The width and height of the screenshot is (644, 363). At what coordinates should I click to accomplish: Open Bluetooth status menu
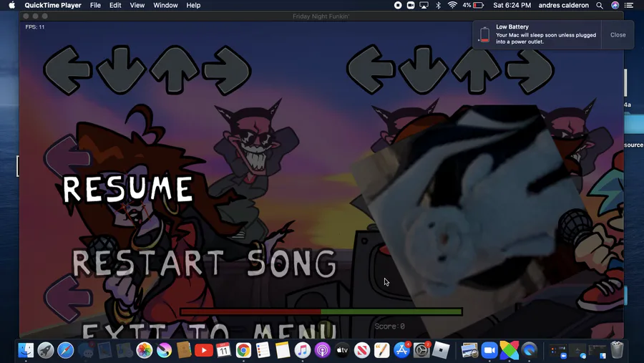[438, 5]
